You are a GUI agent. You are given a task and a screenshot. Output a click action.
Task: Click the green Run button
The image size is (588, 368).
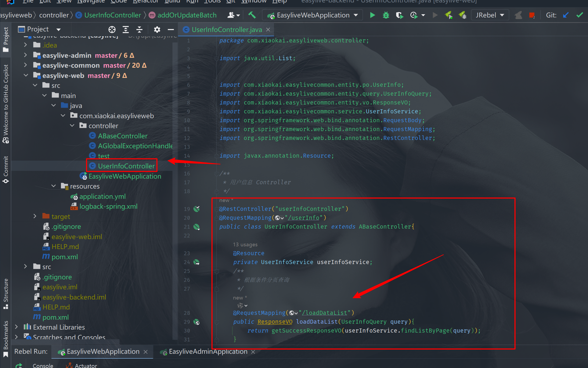(x=372, y=15)
